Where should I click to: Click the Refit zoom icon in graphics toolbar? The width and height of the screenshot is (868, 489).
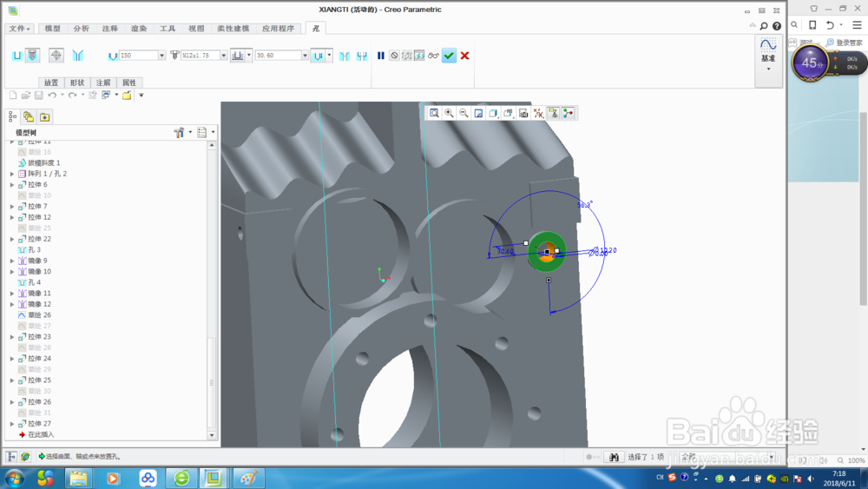pyautogui.click(x=435, y=113)
